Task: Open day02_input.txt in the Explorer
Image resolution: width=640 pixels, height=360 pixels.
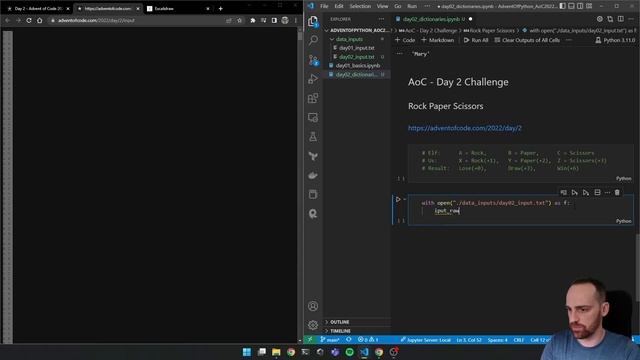Action: click(x=356, y=57)
